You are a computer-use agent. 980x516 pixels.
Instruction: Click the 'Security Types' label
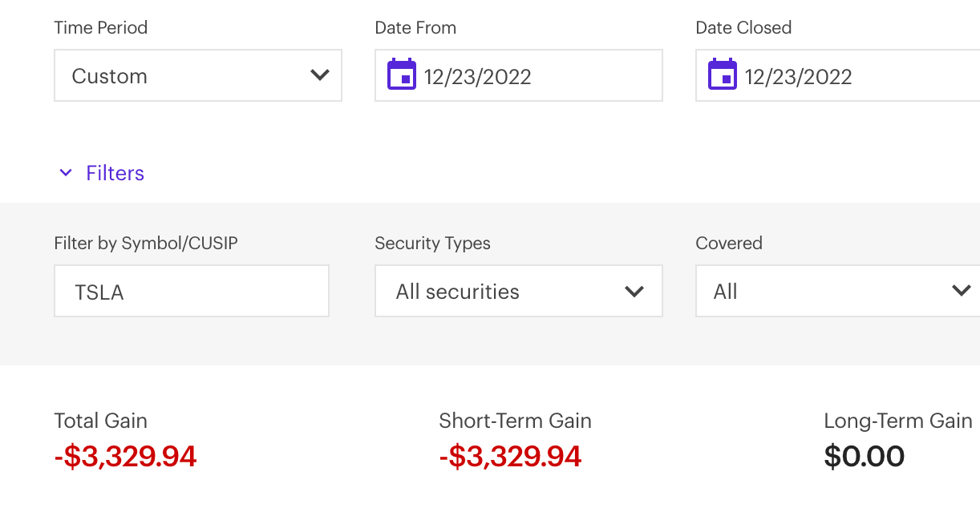[432, 243]
